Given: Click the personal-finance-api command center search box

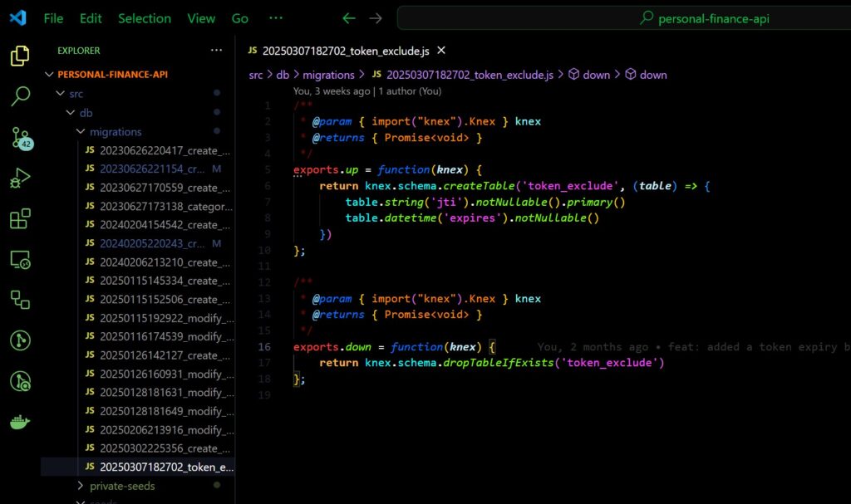Looking at the screenshot, I should pos(624,18).
